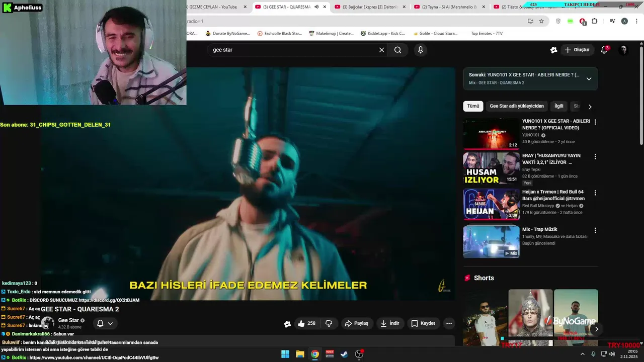Click install/cast icon in address bar
This screenshot has height=362, width=644.
point(530,21)
